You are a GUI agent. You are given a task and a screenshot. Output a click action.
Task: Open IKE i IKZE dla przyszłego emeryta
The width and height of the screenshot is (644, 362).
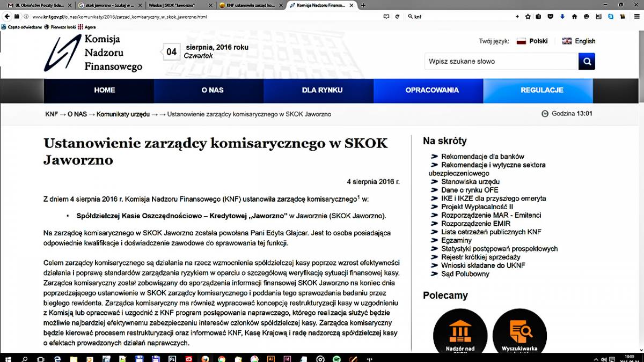[493, 198]
